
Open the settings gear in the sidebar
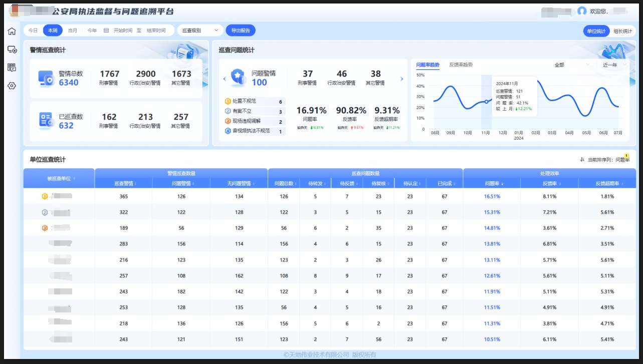(x=12, y=86)
